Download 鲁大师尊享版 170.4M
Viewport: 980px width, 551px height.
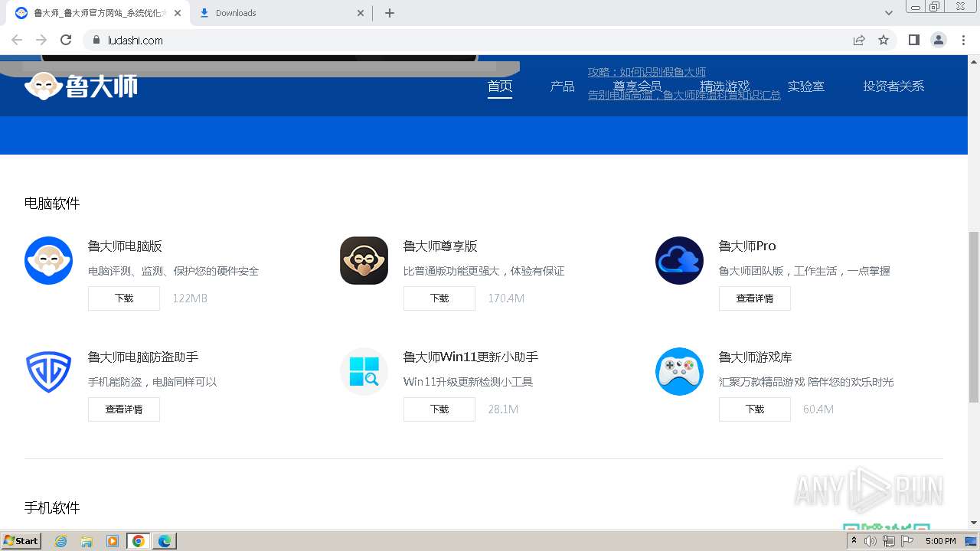[439, 298]
